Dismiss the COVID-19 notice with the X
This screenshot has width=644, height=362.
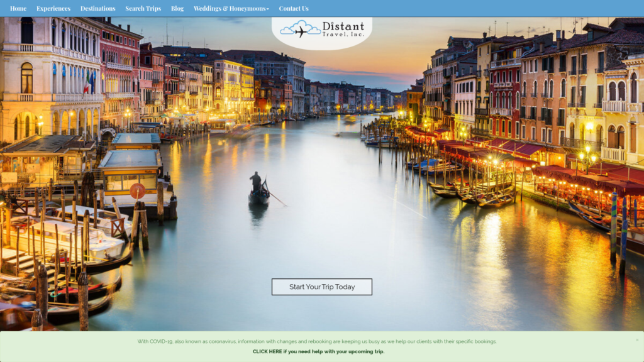coord(636,340)
